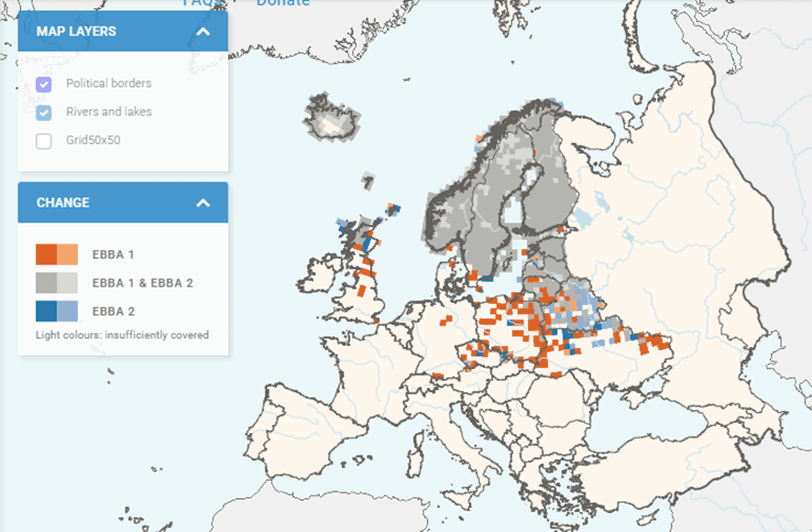Click the CHANGE header title
Screen dimensions: 812x532
click(63, 202)
